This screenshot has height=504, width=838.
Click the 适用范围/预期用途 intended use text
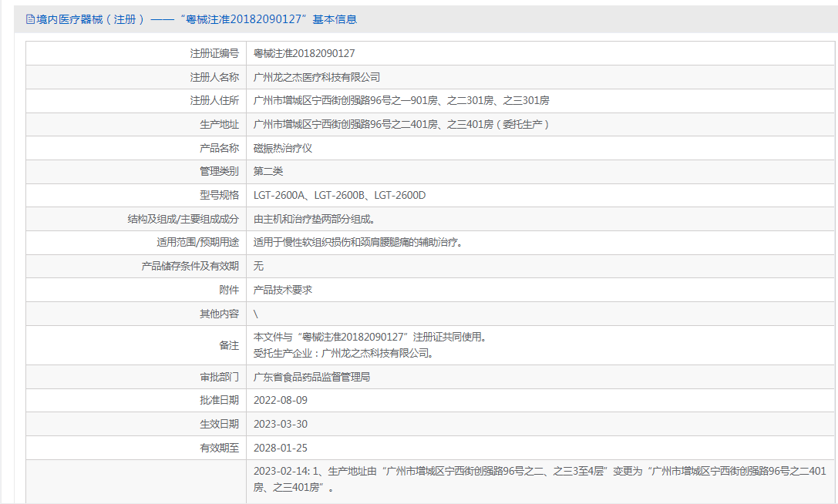(358, 242)
